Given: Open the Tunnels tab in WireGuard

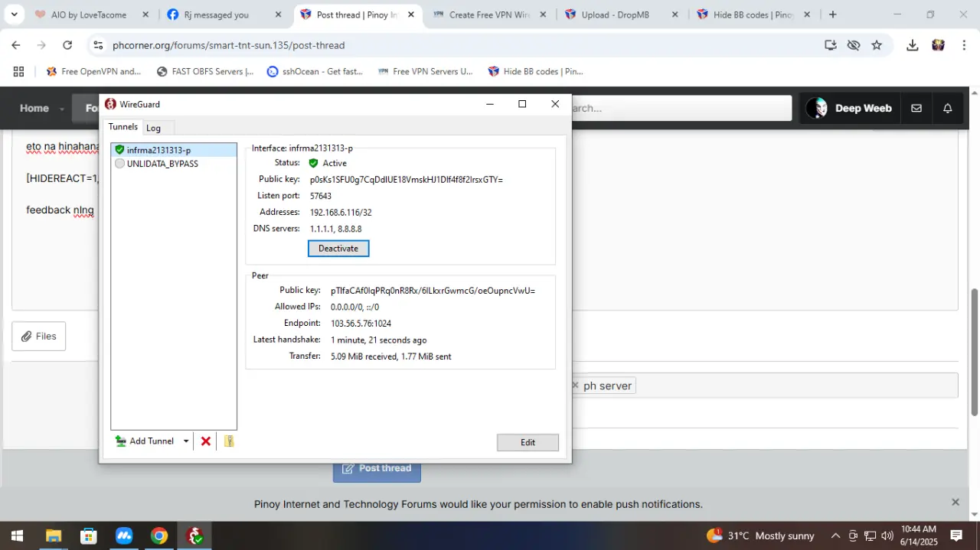Looking at the screenshot, I should pos(122,127).
